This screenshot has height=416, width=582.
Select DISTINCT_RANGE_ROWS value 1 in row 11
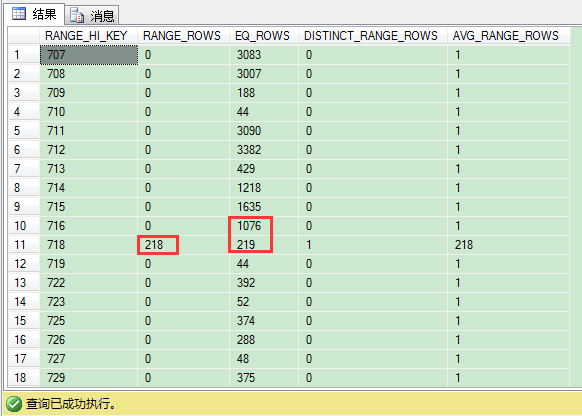pyautogui.click(x=373, y=245)
